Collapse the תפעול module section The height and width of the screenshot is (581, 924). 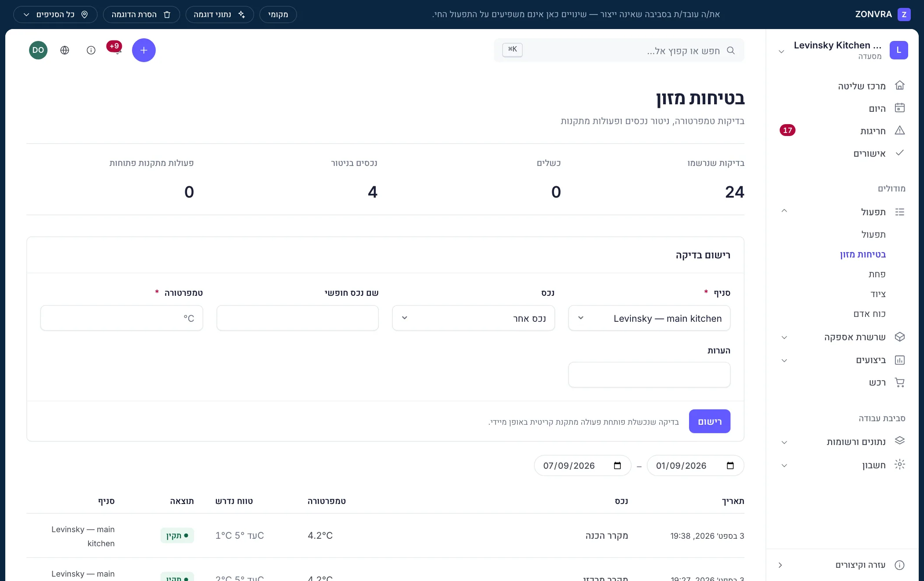point(784,211)
